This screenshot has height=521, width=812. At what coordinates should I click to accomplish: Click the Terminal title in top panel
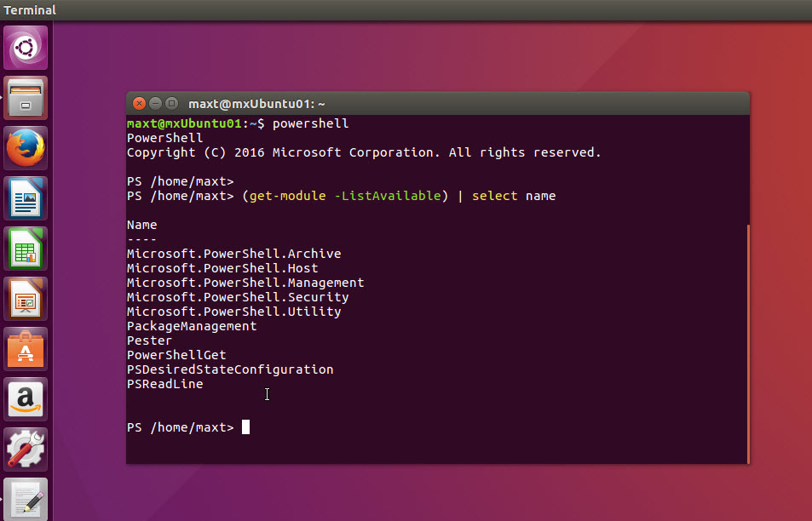point(30,10)
